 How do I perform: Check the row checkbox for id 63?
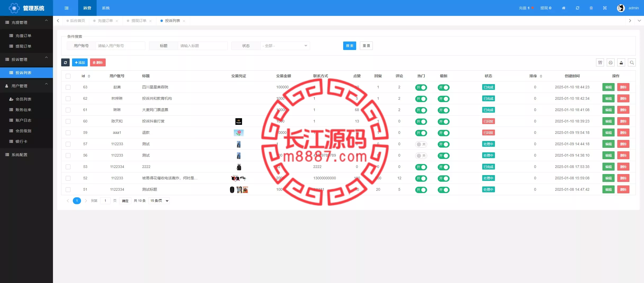[x=68, y=87]
